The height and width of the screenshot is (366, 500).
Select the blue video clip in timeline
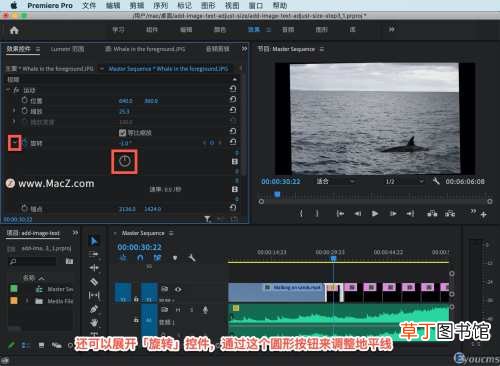point(277,292)
